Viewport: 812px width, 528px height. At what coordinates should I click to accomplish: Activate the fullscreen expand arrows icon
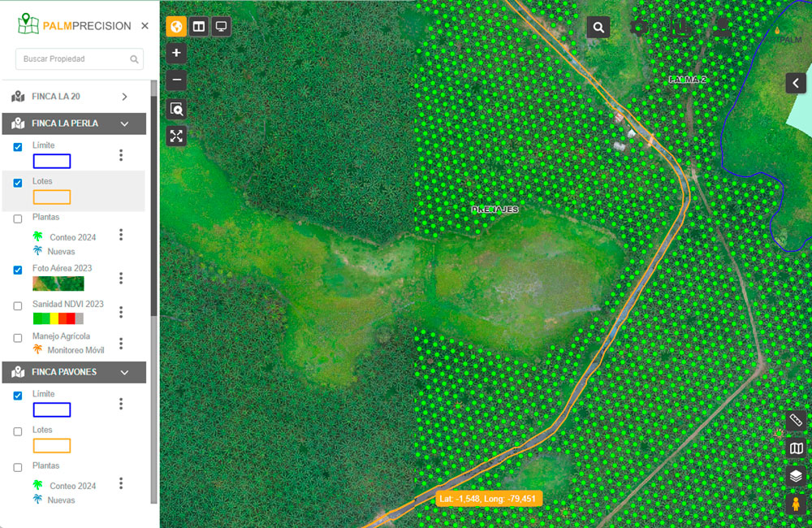point(176,136)
